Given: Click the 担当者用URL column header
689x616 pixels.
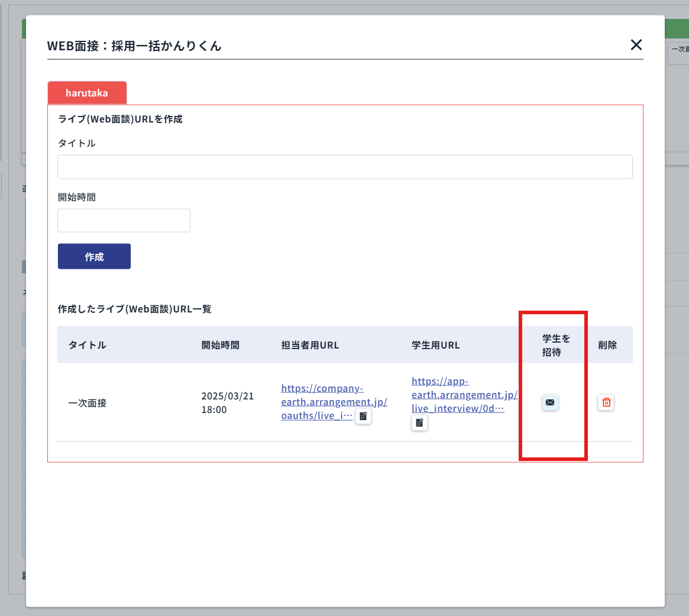Looking at the screenshot, I should 310,345.
